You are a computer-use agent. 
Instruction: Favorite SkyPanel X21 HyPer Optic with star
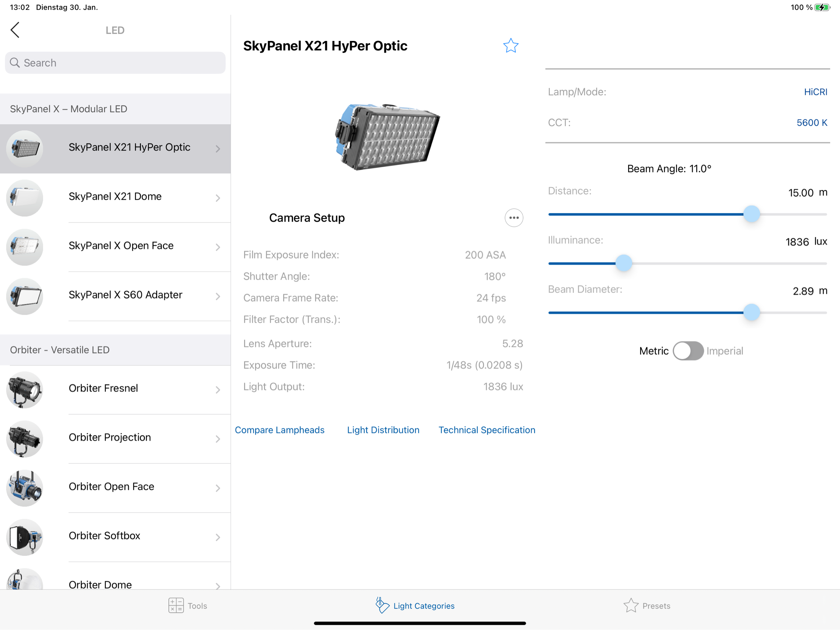coord(511,46)
